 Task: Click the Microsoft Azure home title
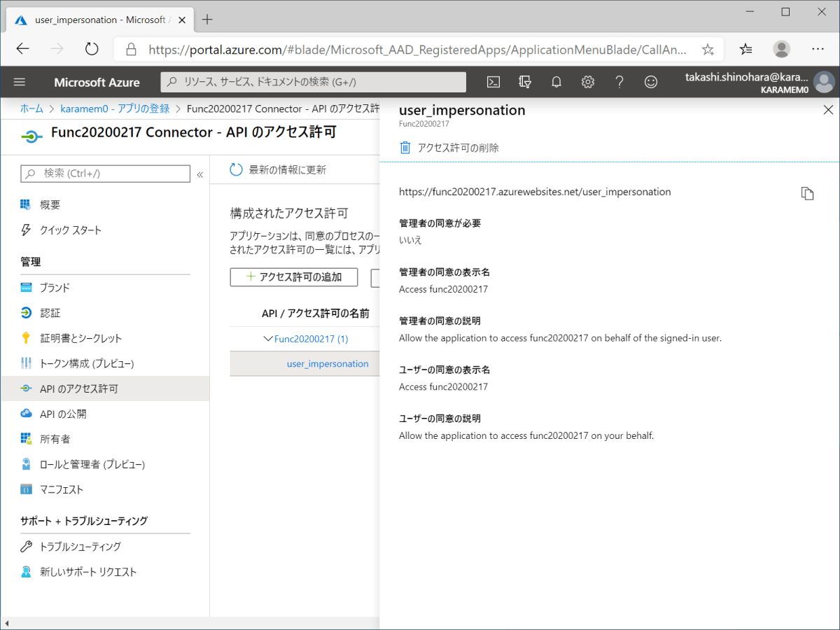pos(97,82)
